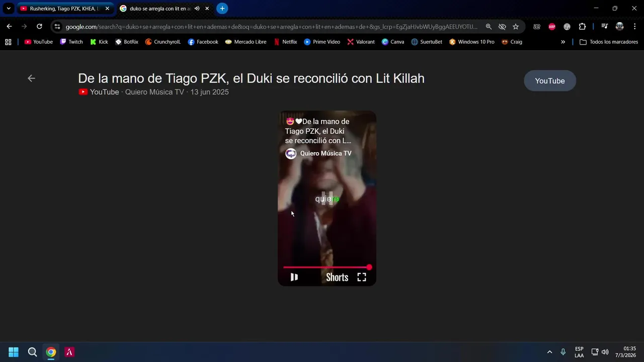Click the crossed-out eye tracking protection icon
This screenshot has width=644, height=362.
(502, 27)
